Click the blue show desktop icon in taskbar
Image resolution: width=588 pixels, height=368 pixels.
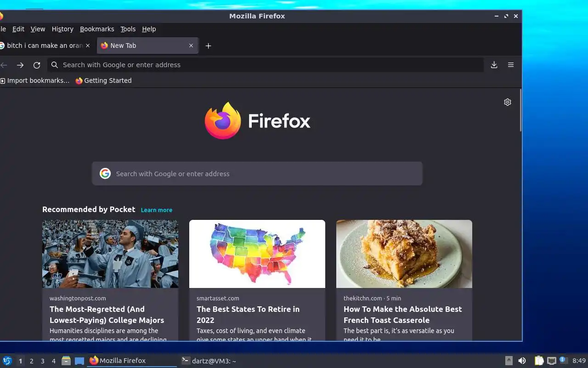coord(79,361)
